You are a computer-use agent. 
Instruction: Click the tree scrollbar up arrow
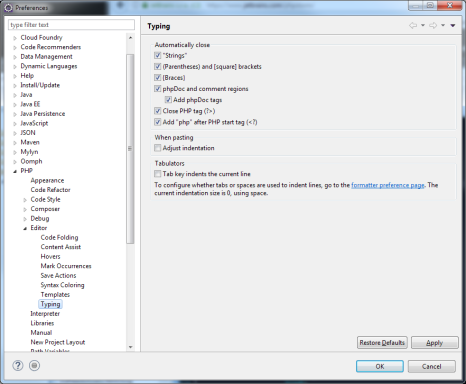tap(130, 38)
